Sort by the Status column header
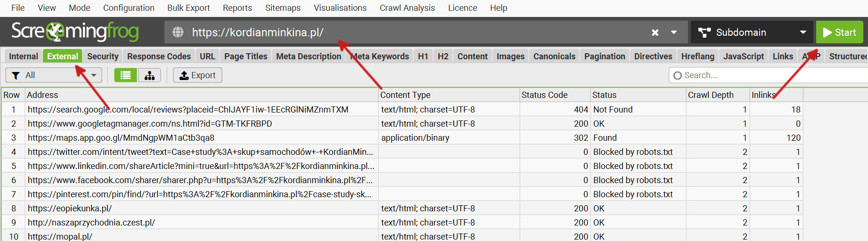868x241 pixels. (x=638, y=95)
